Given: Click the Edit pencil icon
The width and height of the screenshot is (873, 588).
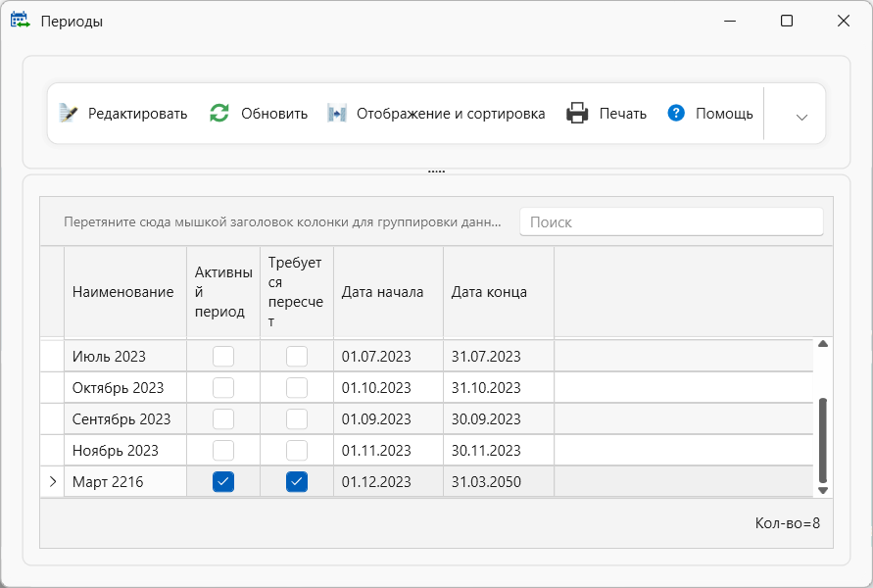Looking at the screenshot, I should (68, 113).
